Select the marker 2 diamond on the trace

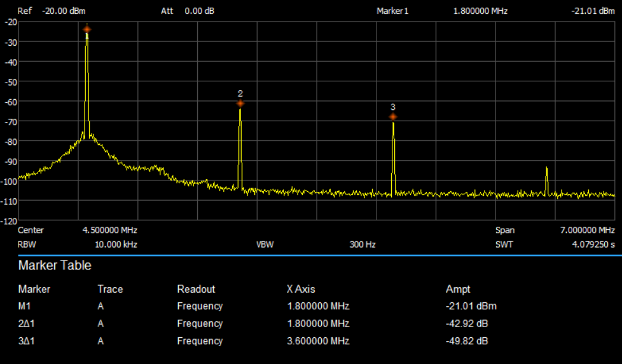pos(240,104)
